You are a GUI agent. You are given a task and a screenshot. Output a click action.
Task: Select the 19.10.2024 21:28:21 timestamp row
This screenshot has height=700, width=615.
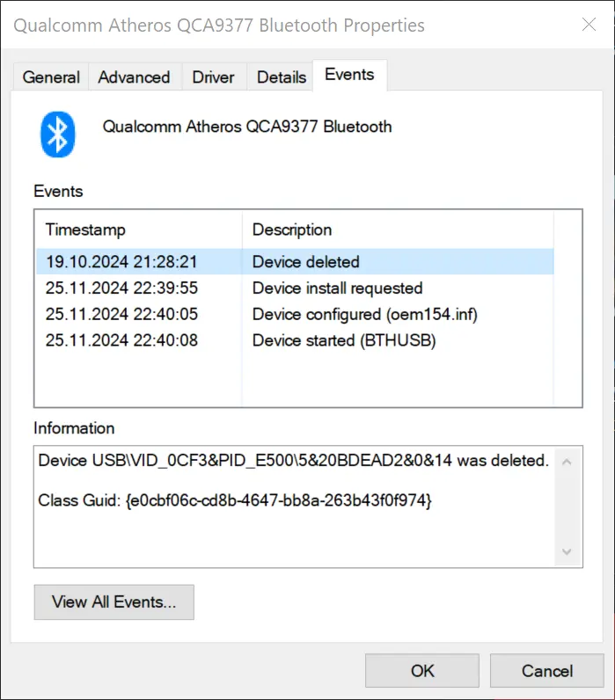click(x=296, y=261)
